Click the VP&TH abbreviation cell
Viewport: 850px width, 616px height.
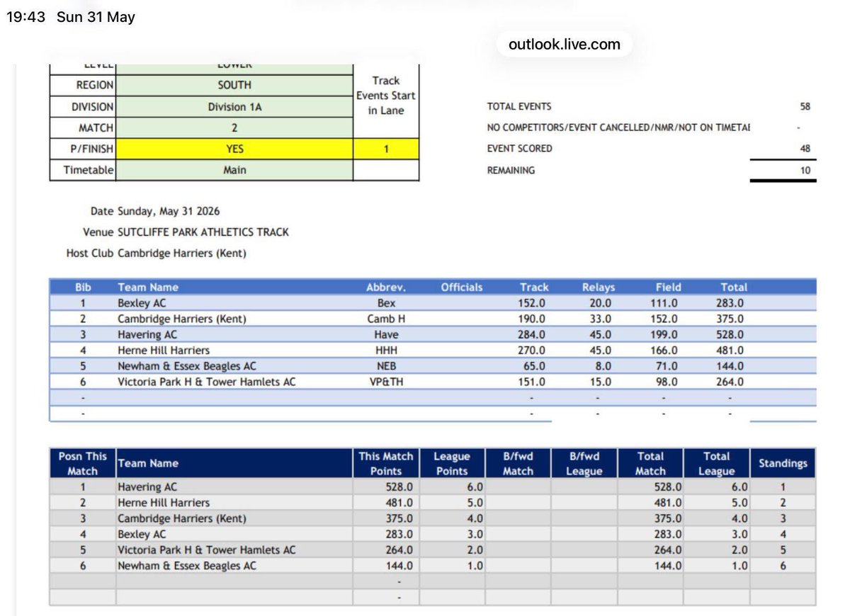[x=386, y=382]
